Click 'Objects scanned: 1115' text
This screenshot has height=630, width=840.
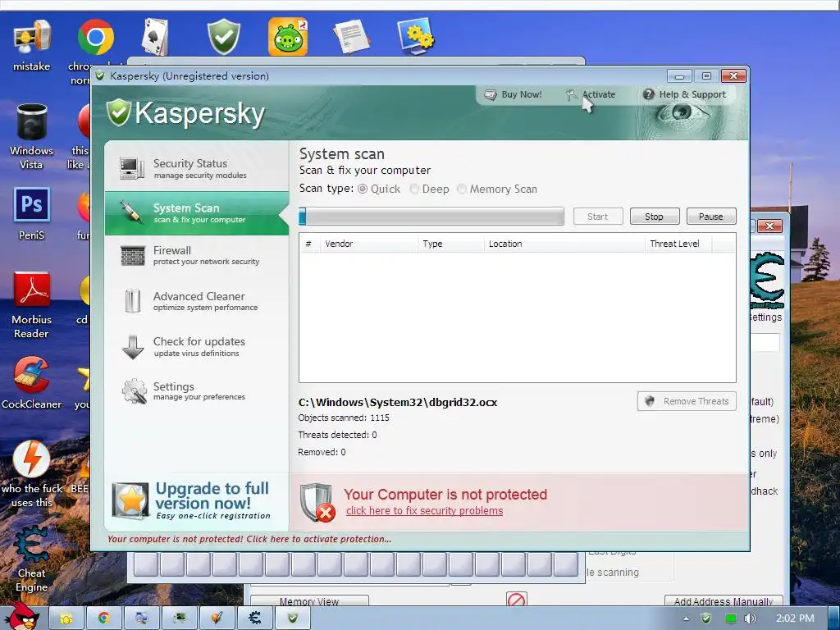344,418
